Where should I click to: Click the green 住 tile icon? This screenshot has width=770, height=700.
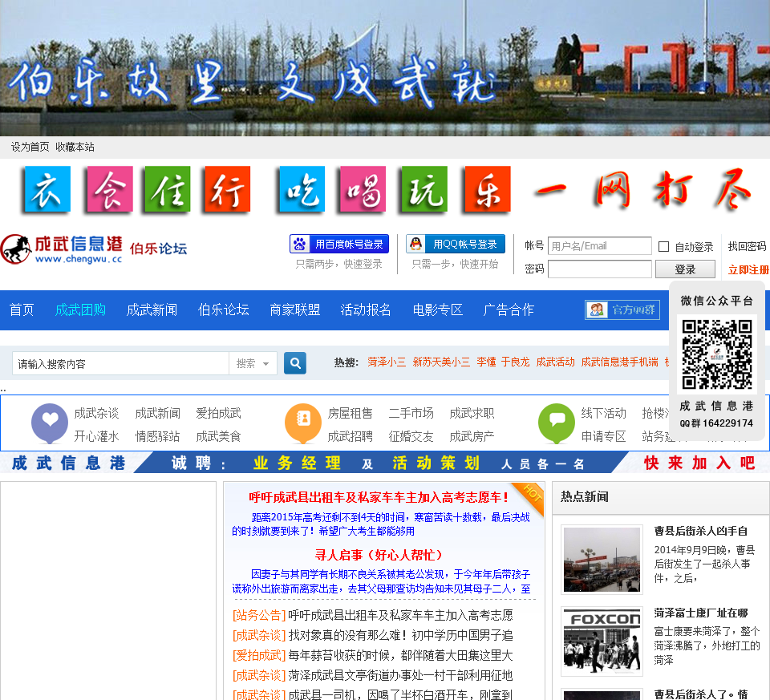click(x=167, y=189)
